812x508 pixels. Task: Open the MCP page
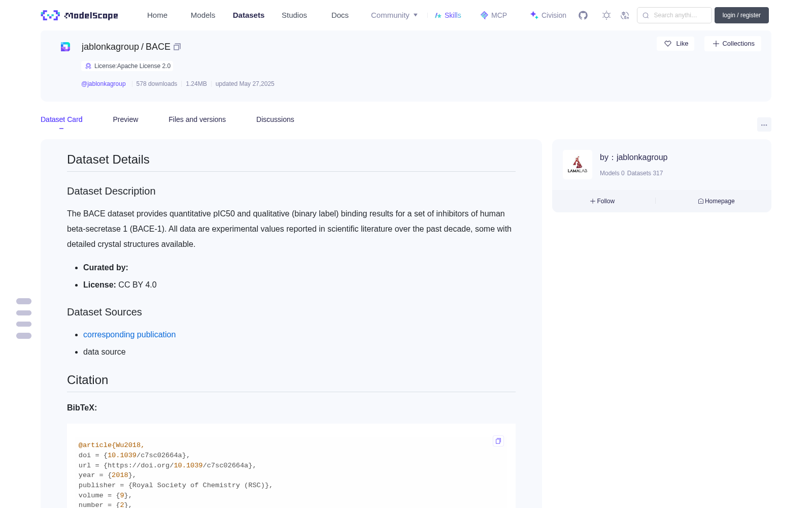(x=493, y=15)
